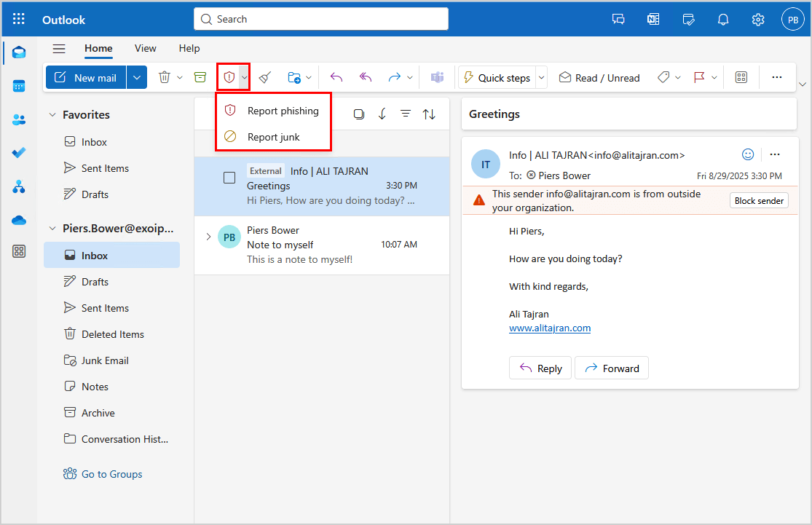This screenshot has width=812, height=525.
Task: Click the Reply all arrow icon
Action: [x=366, y=77]
